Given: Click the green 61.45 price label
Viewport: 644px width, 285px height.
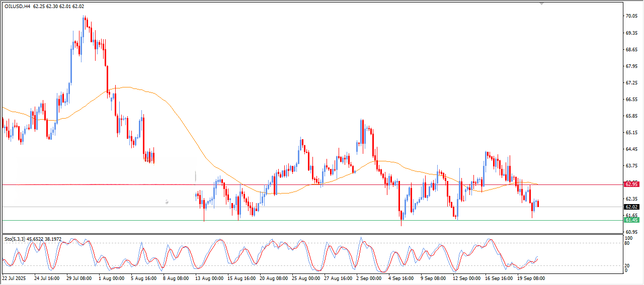Looking at the screenshot, I should 631,220.
